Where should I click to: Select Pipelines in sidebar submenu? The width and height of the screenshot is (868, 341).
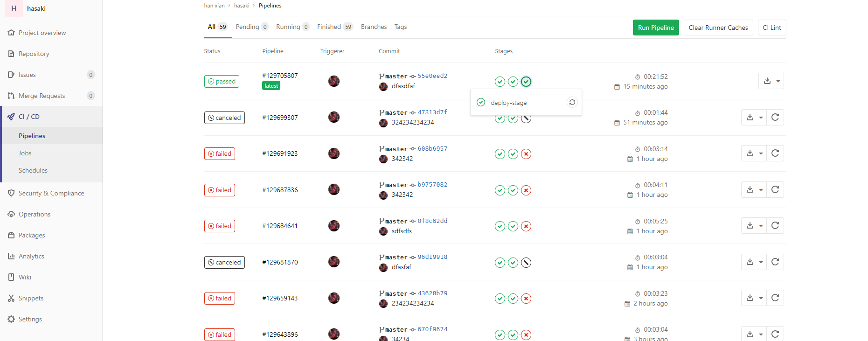(x=32, y=136)
